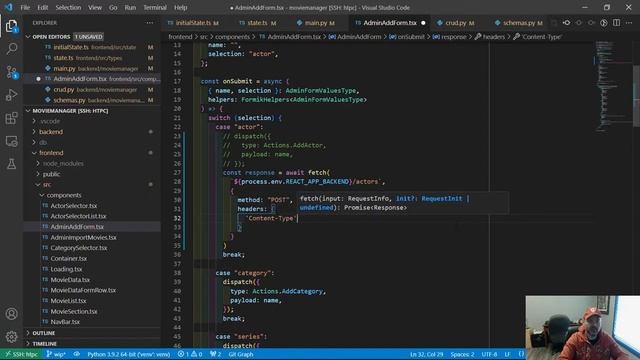Viewport: 640px width, 360px height.
Task: Open the Selection menu
Action: pyautogui.click(x=68, y=7)
